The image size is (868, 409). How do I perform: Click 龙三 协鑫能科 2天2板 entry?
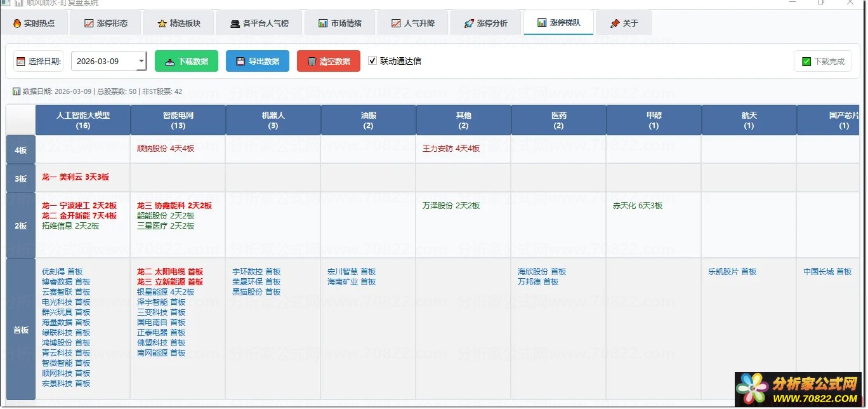[x=174, y=206]
